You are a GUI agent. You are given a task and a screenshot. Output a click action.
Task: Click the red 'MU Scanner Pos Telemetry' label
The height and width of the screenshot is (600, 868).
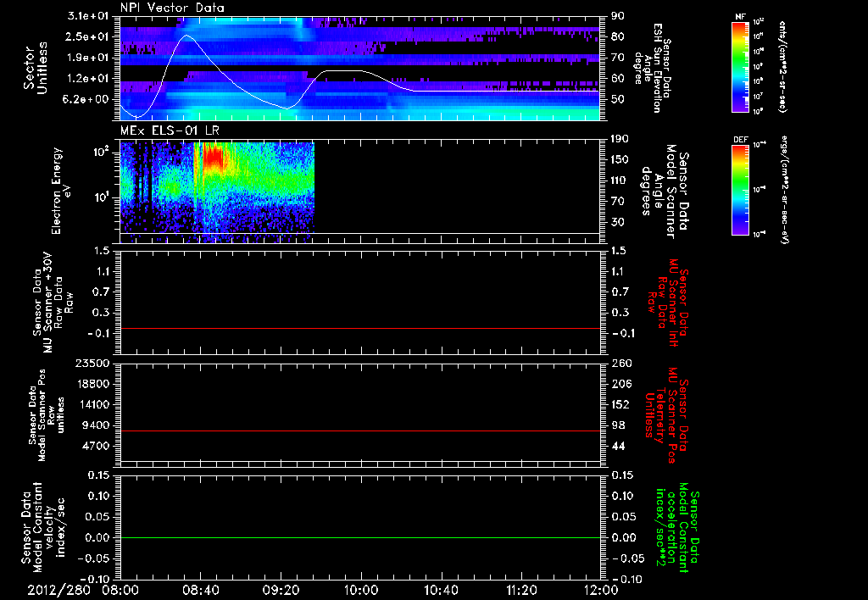pyautogui.click(x=667, y=415)
